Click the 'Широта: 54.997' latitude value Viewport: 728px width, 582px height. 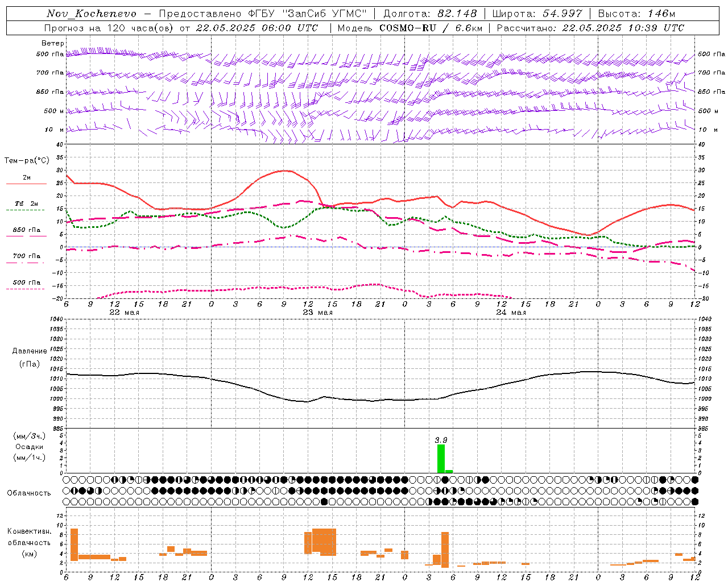point(537,14)
